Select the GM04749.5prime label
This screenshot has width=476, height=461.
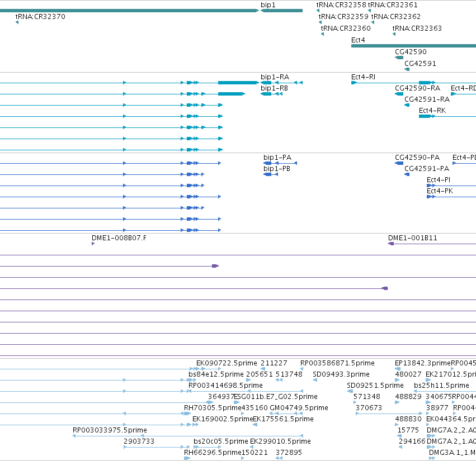tap(299, 408)
